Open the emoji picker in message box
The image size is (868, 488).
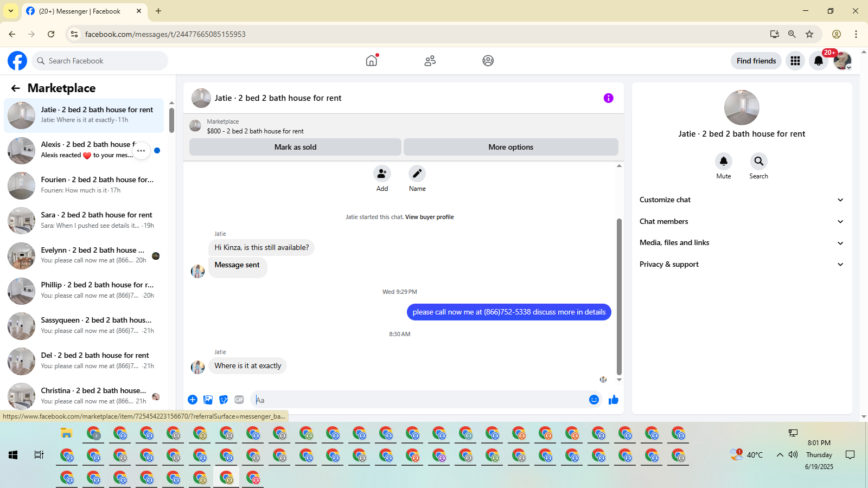pyautogui.click(x=594, y=400)
